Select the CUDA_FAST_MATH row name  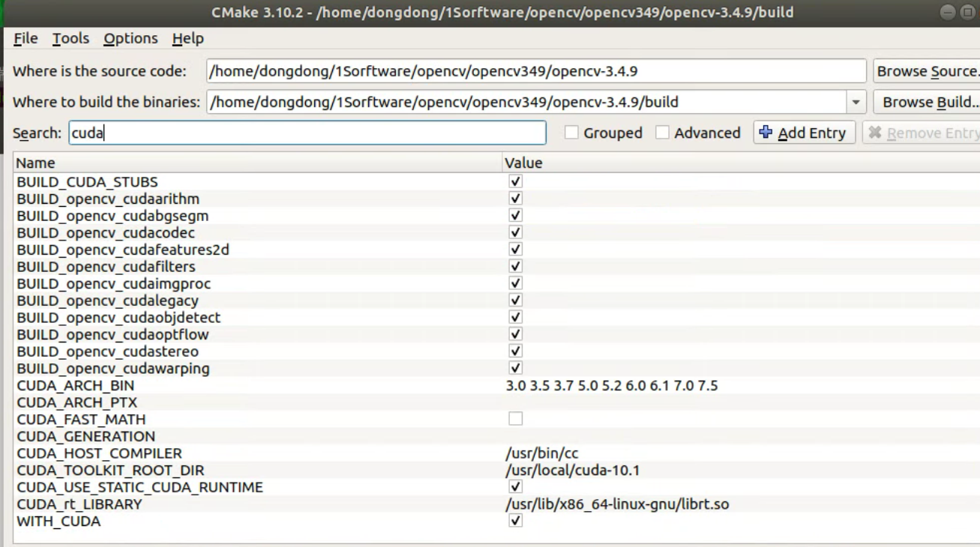81,420
